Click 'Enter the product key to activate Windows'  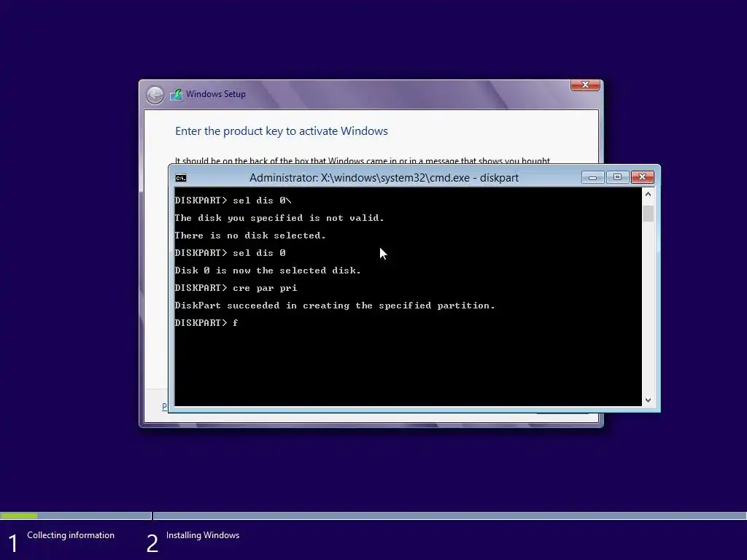pos(282,131)
